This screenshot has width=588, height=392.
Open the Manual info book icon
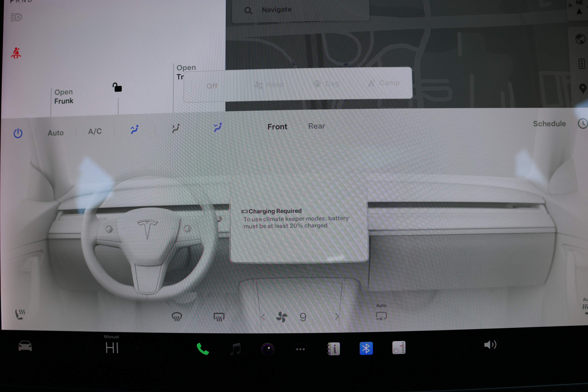click(333, 349)
